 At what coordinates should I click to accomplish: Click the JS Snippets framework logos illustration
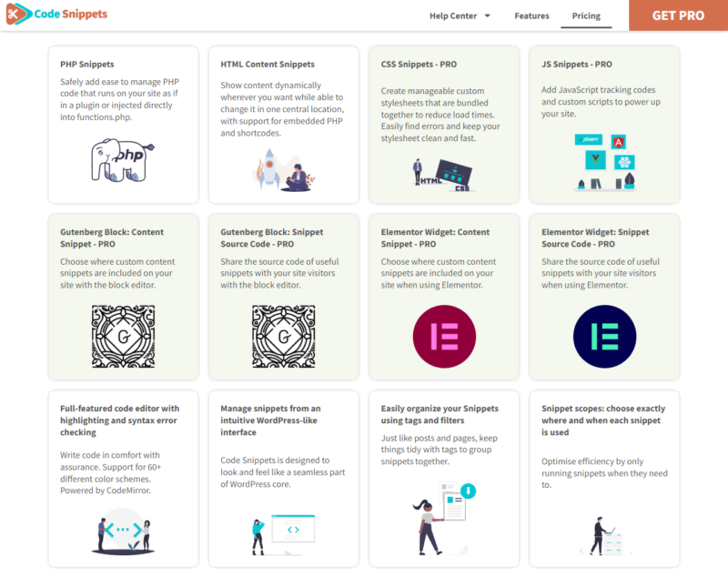click(x=603, y=162)
